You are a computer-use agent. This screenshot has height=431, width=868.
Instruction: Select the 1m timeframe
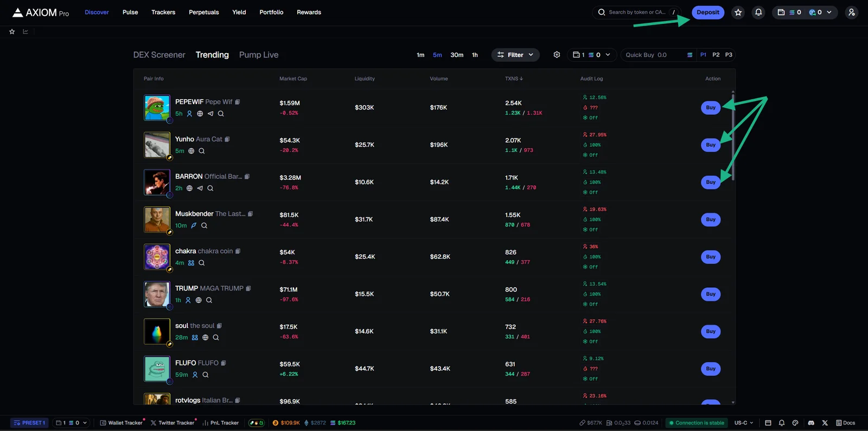[x=420, y=55]
